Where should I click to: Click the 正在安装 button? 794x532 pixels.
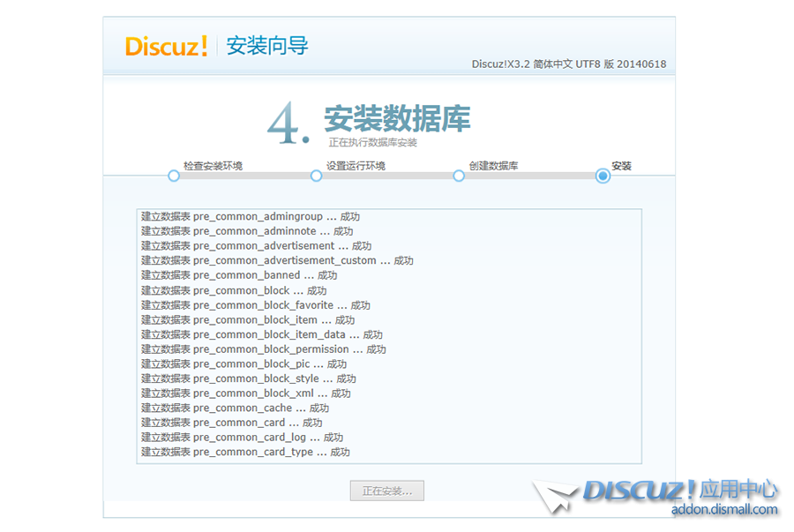(386, 491)
